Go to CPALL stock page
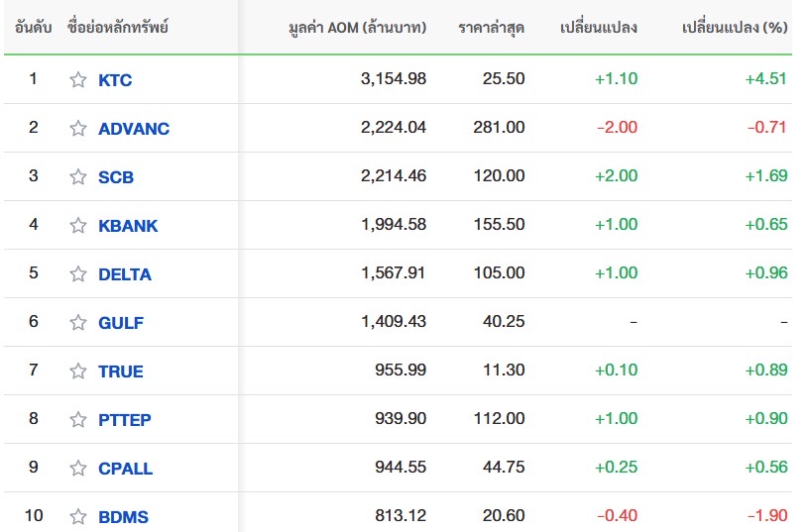The height and width of the screenshot is (532, 810). [x=126, y=468]
